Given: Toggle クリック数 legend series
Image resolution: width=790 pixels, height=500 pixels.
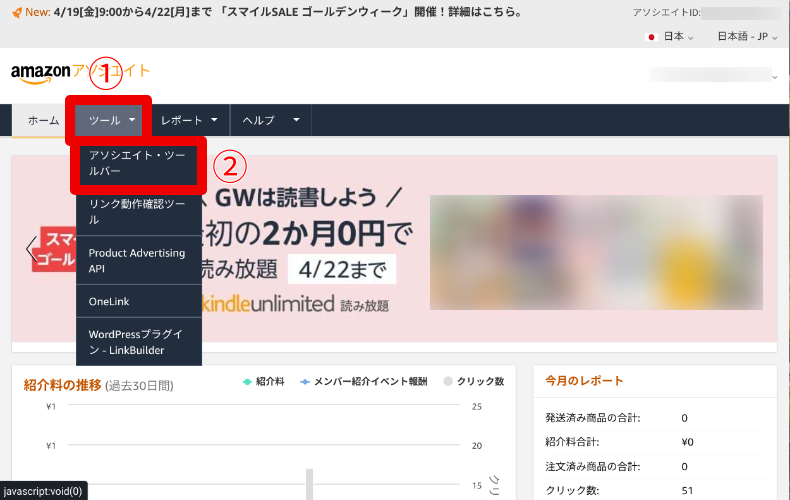Looking at the screenshot, I should pos(474,382).
